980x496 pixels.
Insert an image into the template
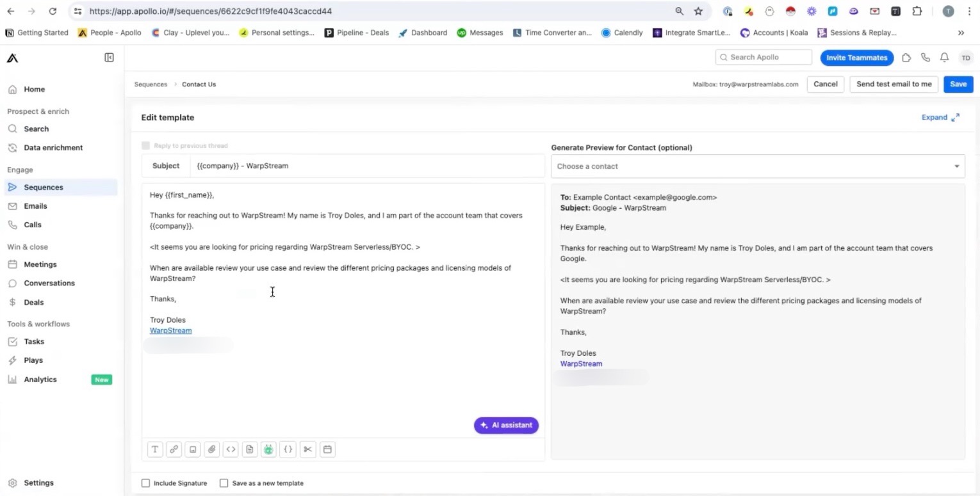[193, 449]
